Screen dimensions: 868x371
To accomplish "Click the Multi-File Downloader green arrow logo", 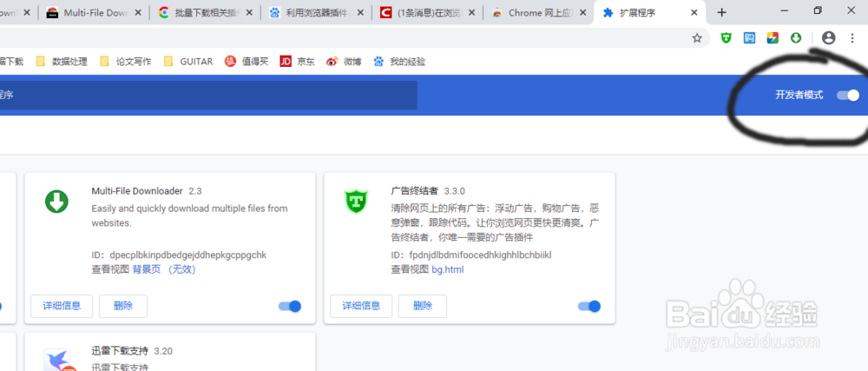I will pos(56,201).
